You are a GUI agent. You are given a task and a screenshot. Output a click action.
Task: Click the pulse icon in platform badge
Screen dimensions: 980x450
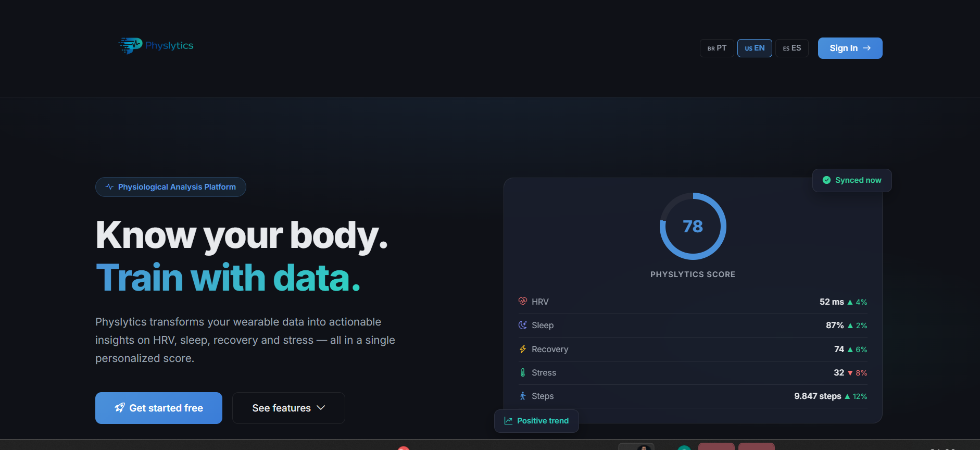click(109, 187)
